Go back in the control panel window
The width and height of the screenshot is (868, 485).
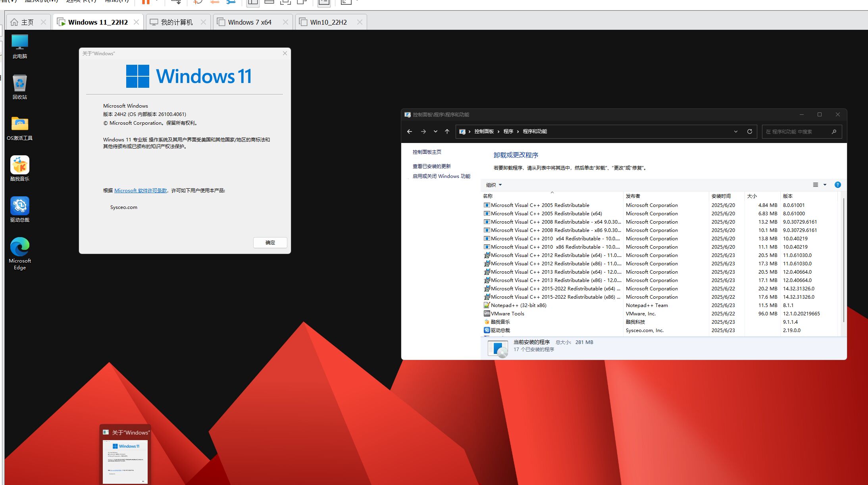(410, 131)
